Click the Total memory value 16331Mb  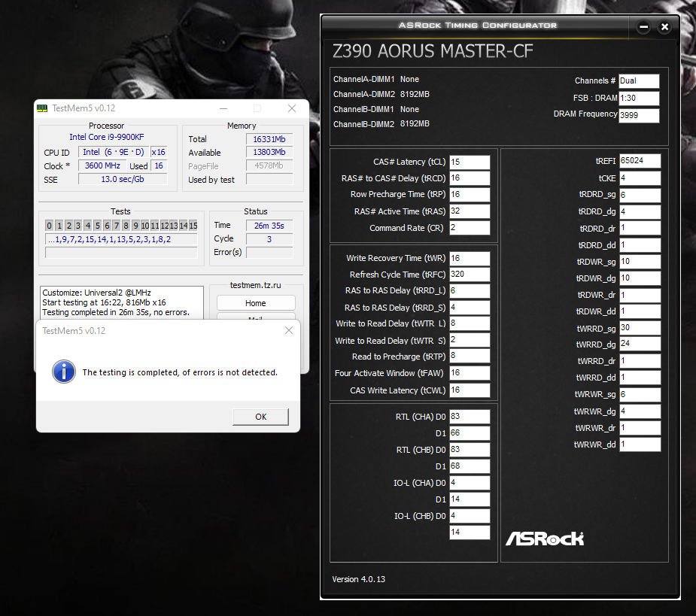(269, 139)
